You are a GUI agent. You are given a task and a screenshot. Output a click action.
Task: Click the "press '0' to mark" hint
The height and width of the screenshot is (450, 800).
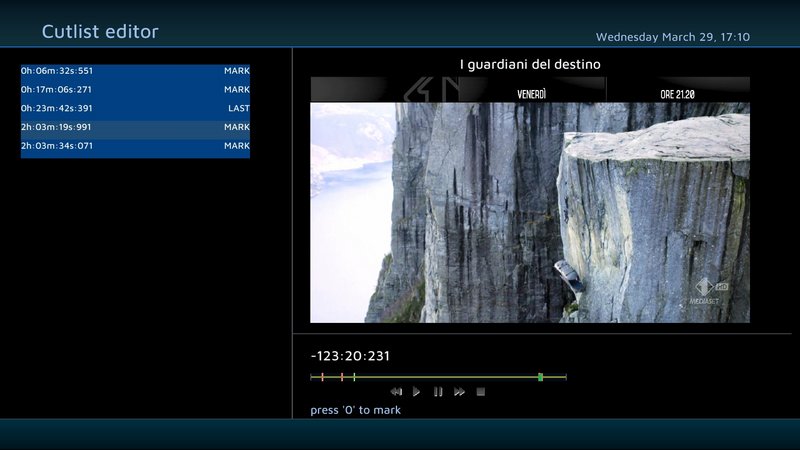pyautogui.click(x=356, y=410)
